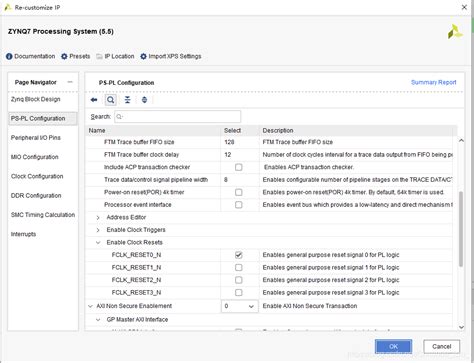Click the expand all toolbar icon
Viewport: 474px width, 363px height.
tap(144, 100)
